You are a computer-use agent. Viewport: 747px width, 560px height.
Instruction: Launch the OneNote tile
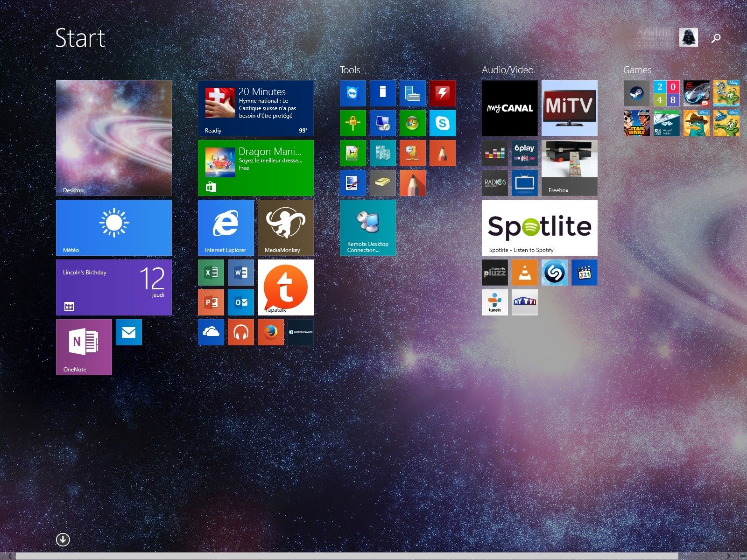point(84,347)
